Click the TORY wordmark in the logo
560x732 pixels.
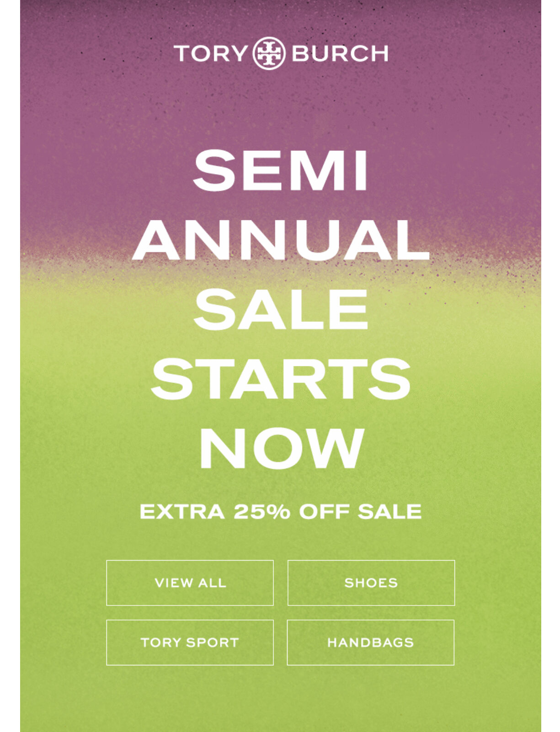(211, 53)
